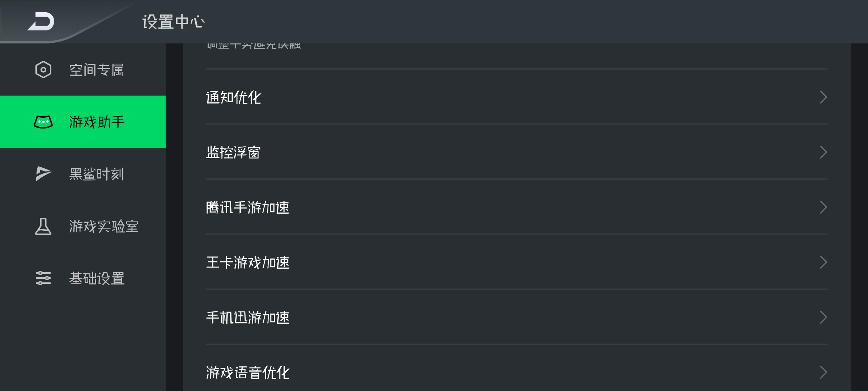Switch to the 黑鲨时刻 section
Image resolution: width=868 pixels, height=391 pixels.
pyautogui.click(x=83, y=174)
